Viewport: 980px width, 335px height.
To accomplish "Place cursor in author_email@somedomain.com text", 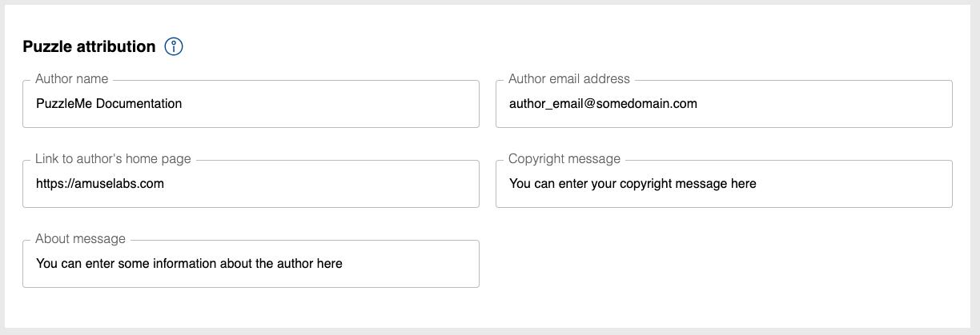I will click(603, 103).
